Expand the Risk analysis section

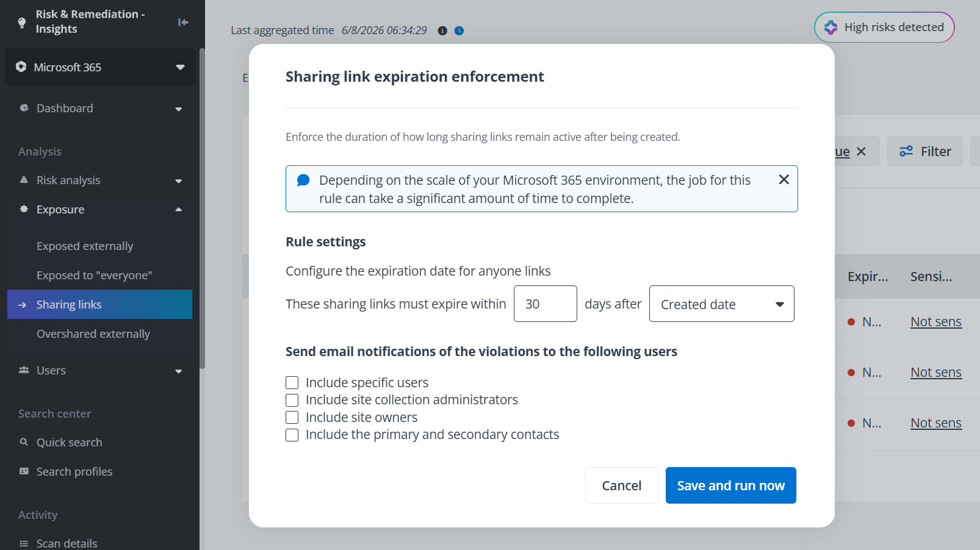[x=99, y=180]
